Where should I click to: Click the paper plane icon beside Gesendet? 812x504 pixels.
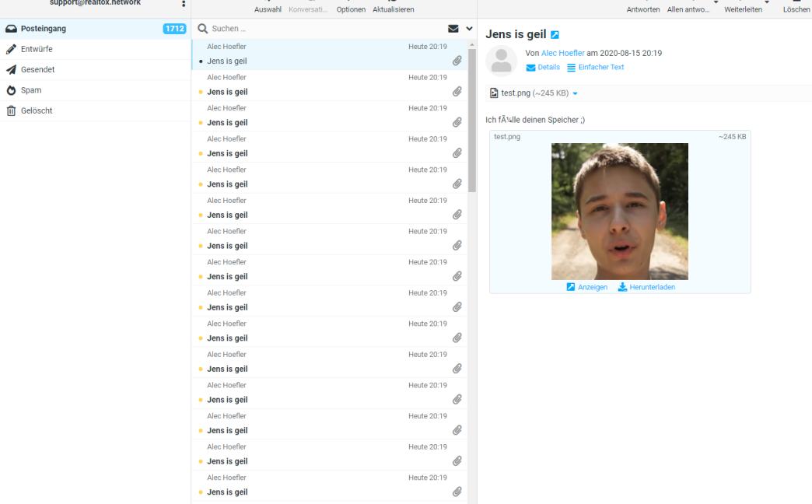(11, 69)
